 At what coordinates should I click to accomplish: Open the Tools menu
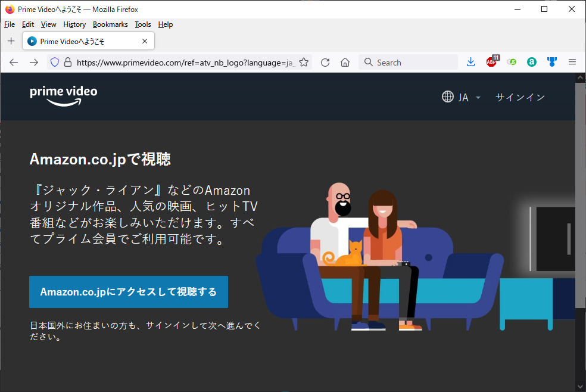click(143, 24)
